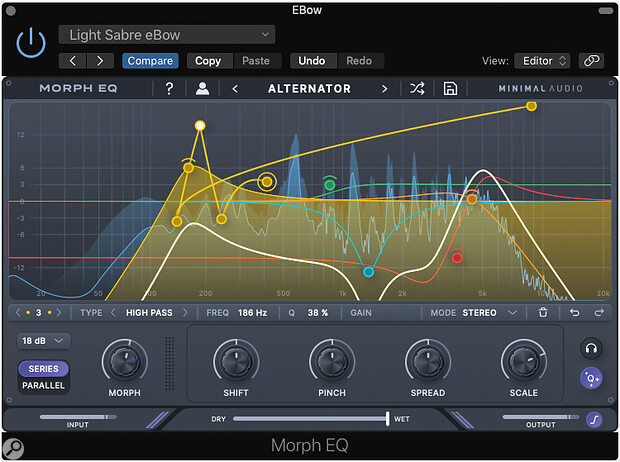The image size is (620, 462).
Task: Click the magnifier zoom icon
Action: tap(13, 449)
